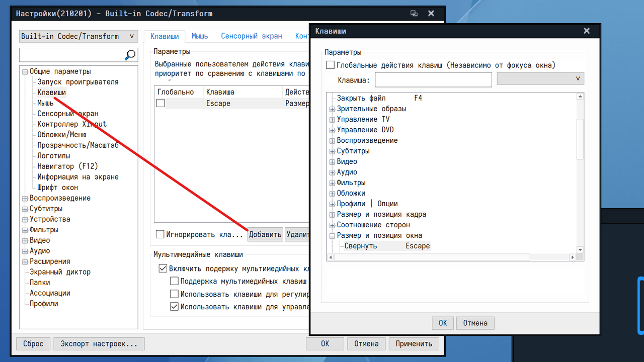Click Отмена in the settings window
This screenshot has height=362, width=644.
366,344
